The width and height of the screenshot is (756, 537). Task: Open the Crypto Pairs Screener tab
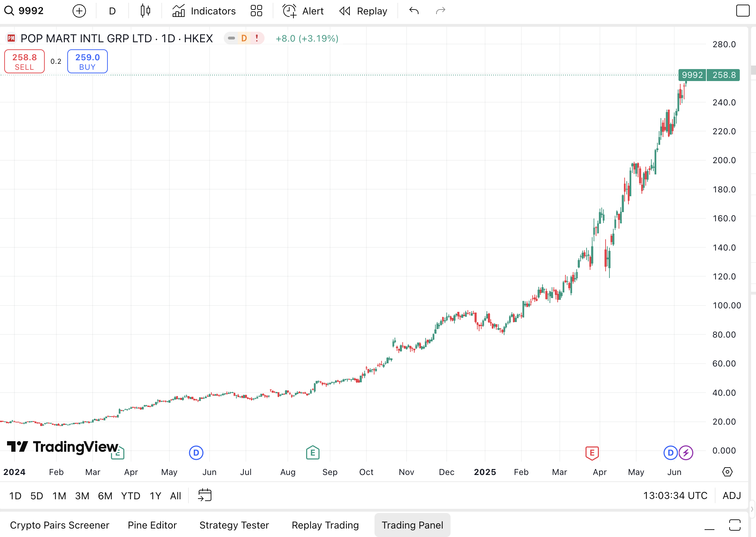tap(60, 525)
